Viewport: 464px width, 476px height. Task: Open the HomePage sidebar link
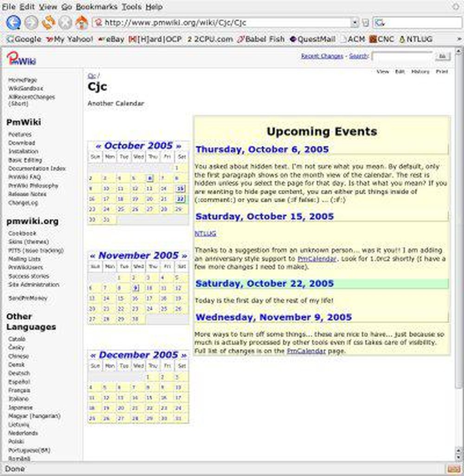(x=23, y=80)
